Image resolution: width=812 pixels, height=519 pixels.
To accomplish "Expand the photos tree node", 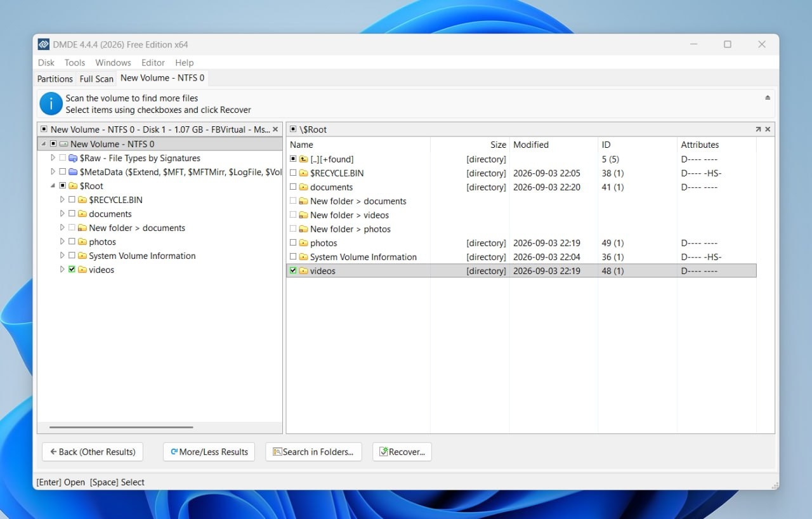I will pos(62,242).
